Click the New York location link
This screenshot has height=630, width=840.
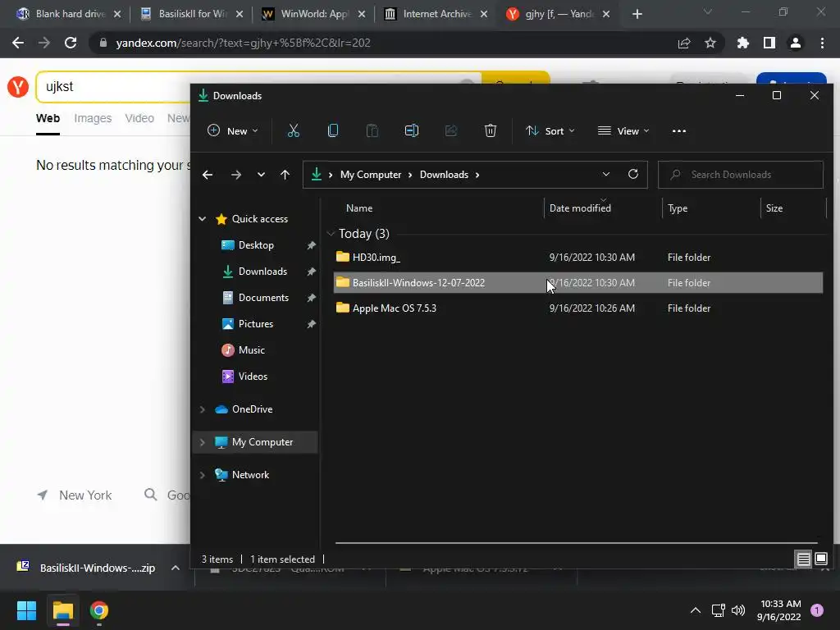85,495
